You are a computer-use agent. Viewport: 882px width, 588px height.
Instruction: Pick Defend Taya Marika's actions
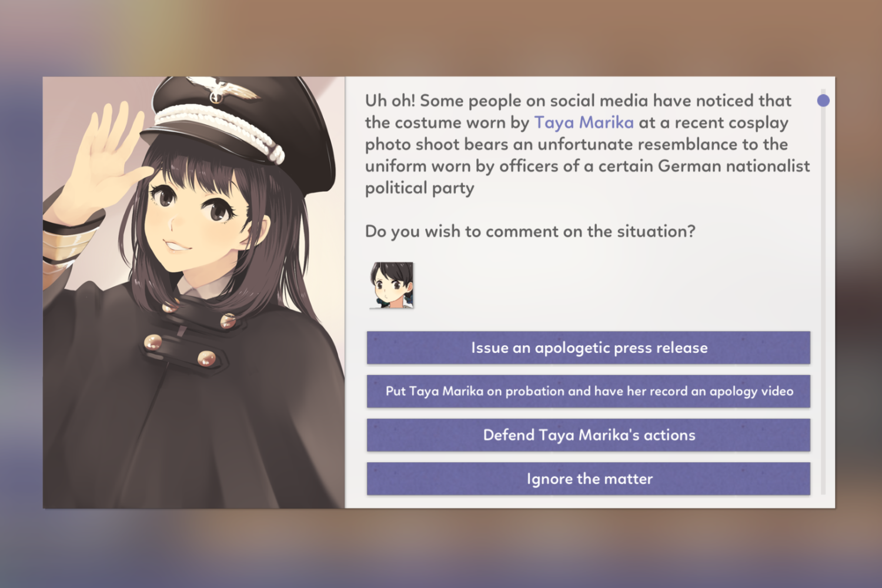(x=589, y=435)
